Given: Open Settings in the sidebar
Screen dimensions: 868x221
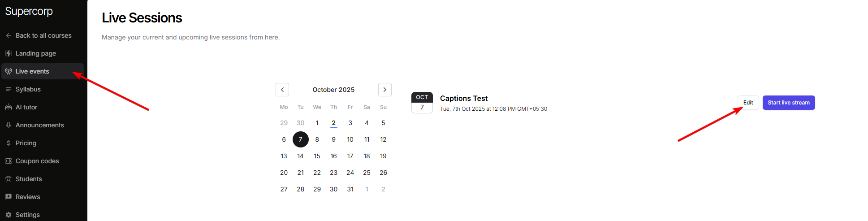Looking at the screenshot, I should [x=28, y=215].
